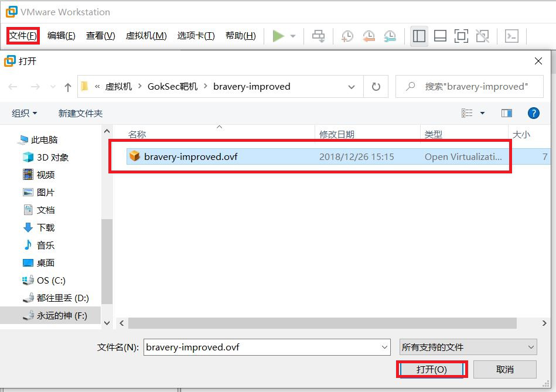Click the horizontal scrollbar left arrow

pos(122,323)
